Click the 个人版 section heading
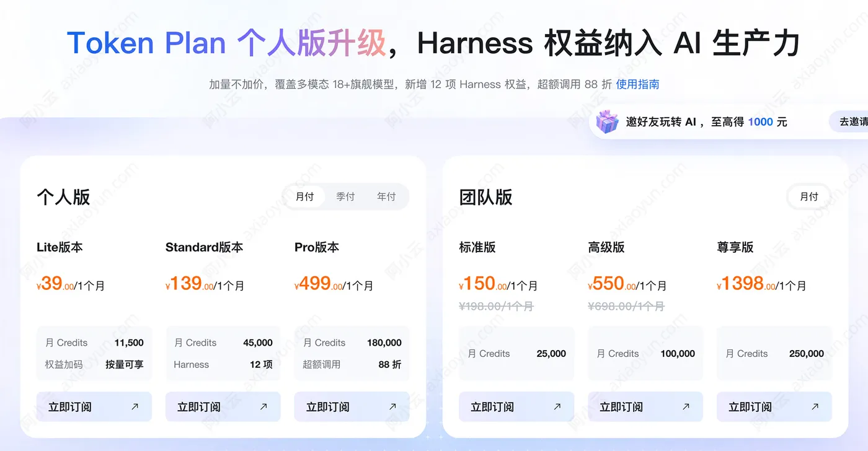868x451 pixels. [63, 197]
